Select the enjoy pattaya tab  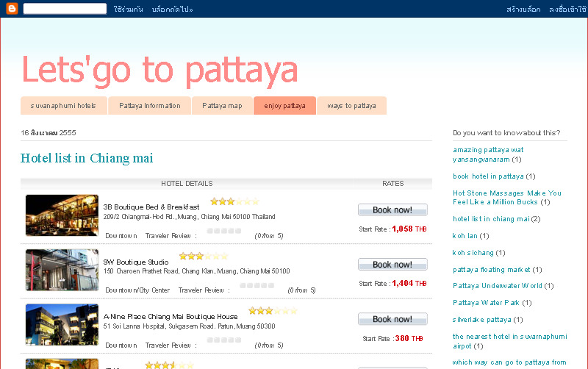(x=284, y=106)
